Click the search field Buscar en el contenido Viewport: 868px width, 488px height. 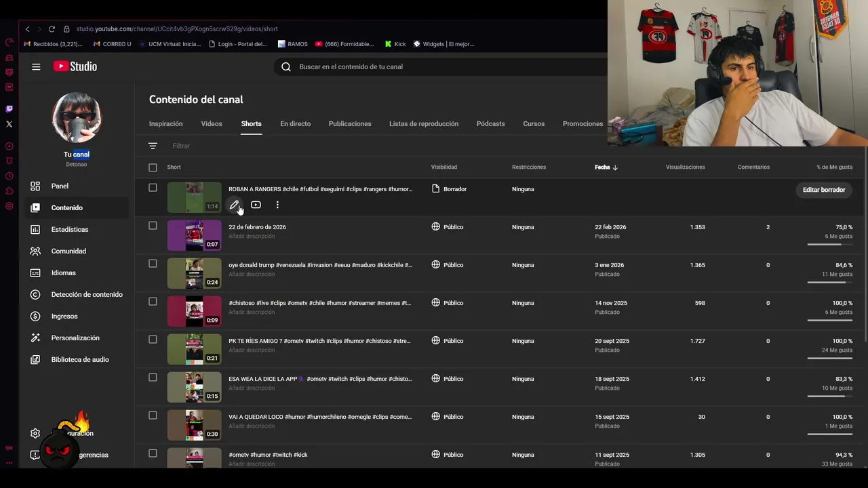coord(441,66)
